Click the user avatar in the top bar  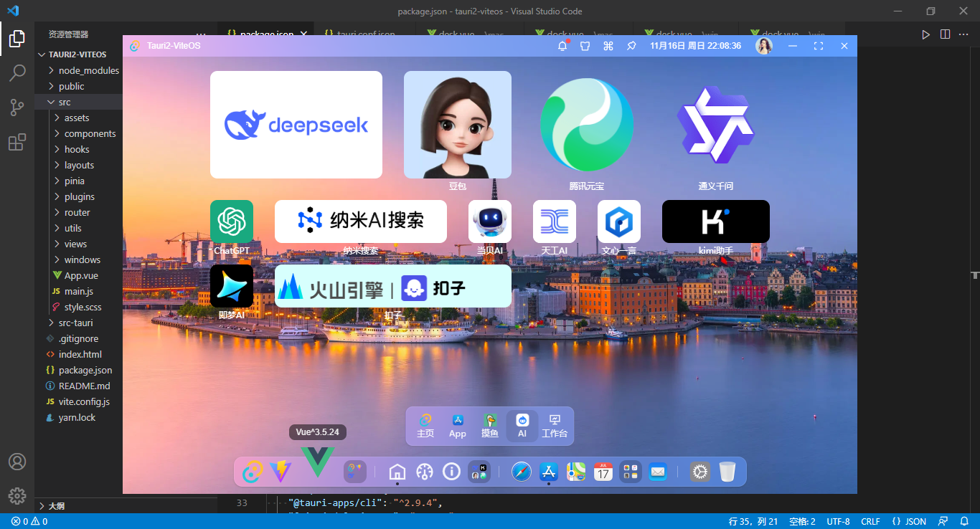[763, 45]
